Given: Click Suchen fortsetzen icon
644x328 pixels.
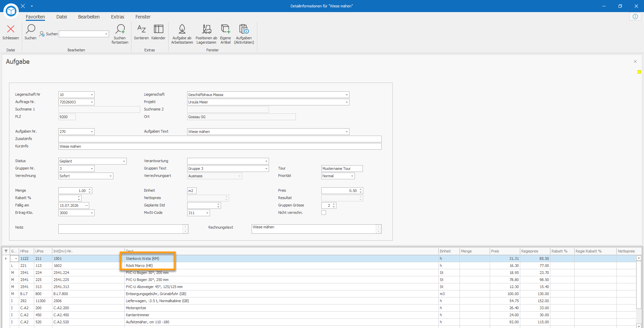Looking at the screenshot, I should (x=120, y=29).
